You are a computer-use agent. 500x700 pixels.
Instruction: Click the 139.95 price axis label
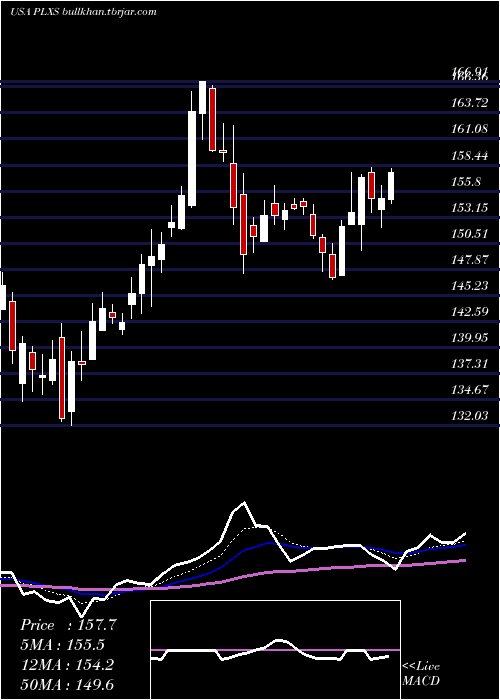coord(468,338)
